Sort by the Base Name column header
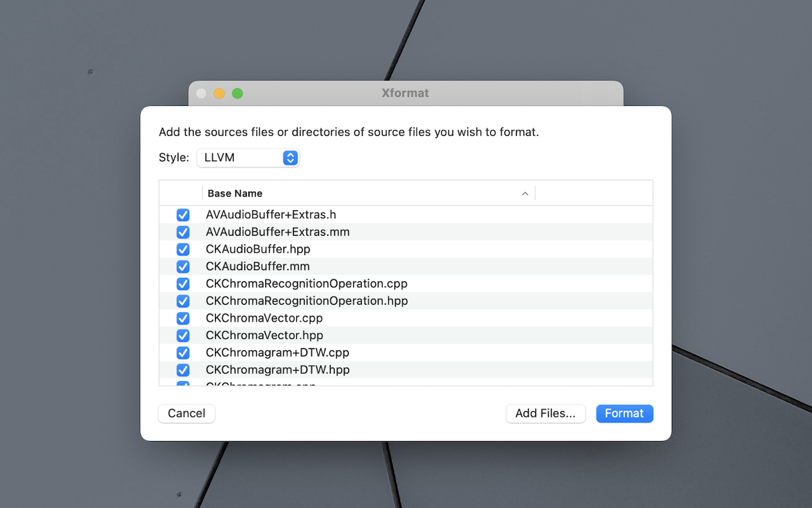 point(368,194)
